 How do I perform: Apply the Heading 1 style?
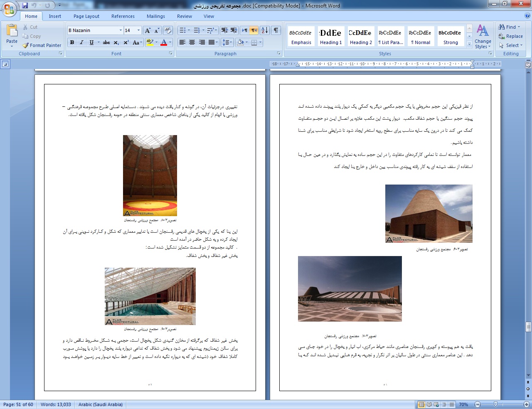click(331, 36)
